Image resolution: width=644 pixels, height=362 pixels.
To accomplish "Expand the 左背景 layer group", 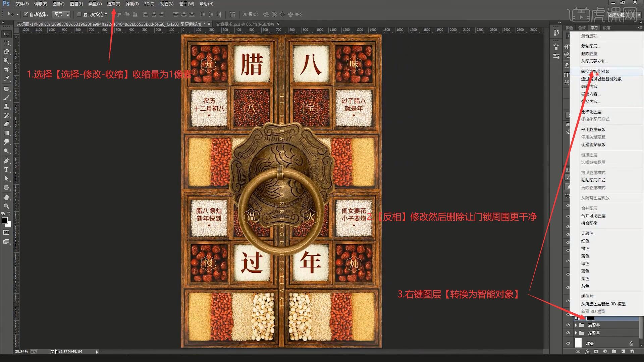I will click(x=576, y=333).
